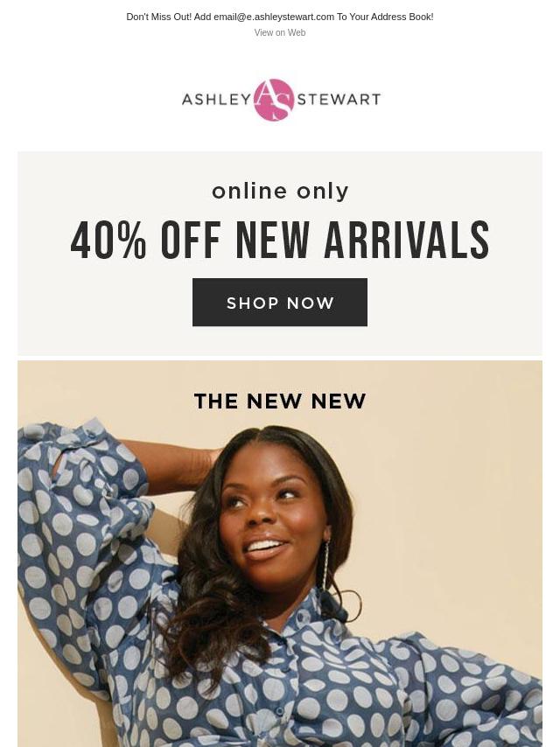
Task: Select the ASHLEY wordmark in logo
Action: click(x=217, y=100)
